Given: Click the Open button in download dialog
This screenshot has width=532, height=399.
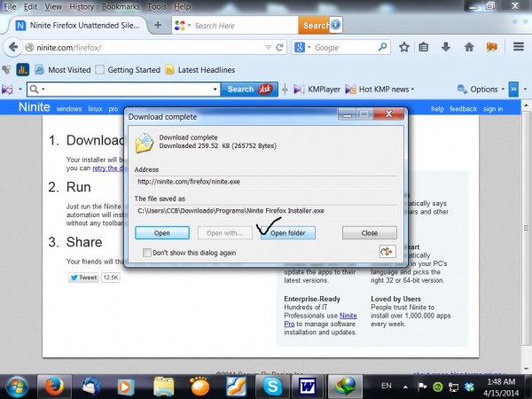Looking at the screenshot, I should click(162, 232).
